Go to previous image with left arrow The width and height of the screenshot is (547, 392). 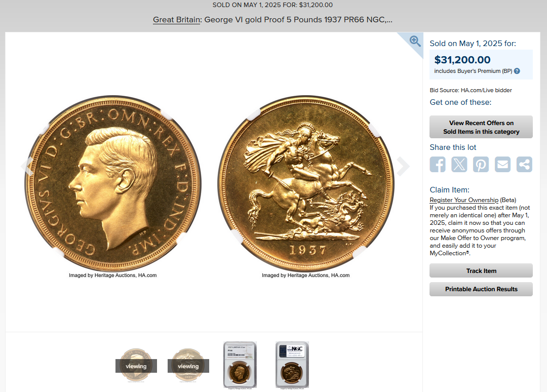[27, 166]
